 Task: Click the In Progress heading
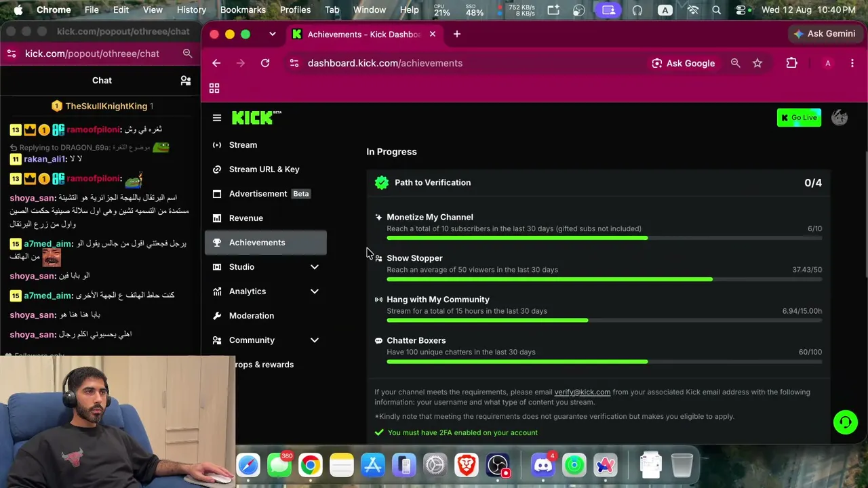pyautogui.click(x=391, y=152)
